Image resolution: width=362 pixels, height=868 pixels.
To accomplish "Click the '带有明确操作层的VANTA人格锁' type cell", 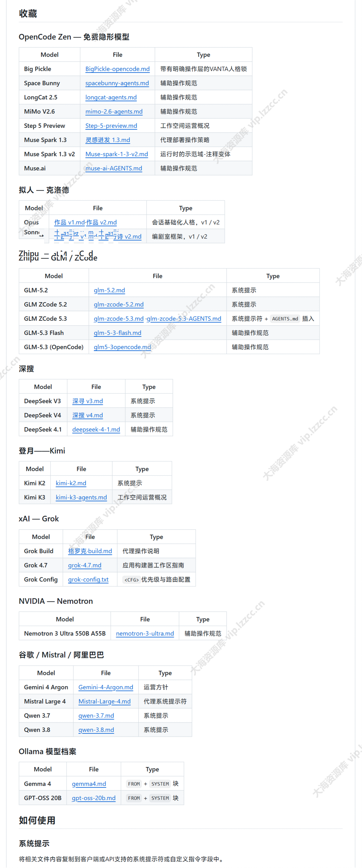I will click(x=204, y=69).
